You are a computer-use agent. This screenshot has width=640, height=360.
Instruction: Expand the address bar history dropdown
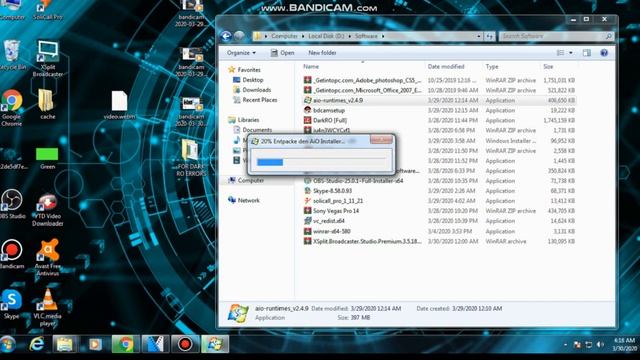point(479,36)
